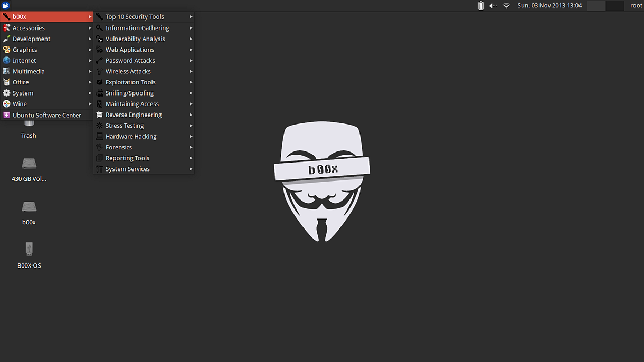
Task: Expand the System Services submenu arrow
Action: pos(191,169)
